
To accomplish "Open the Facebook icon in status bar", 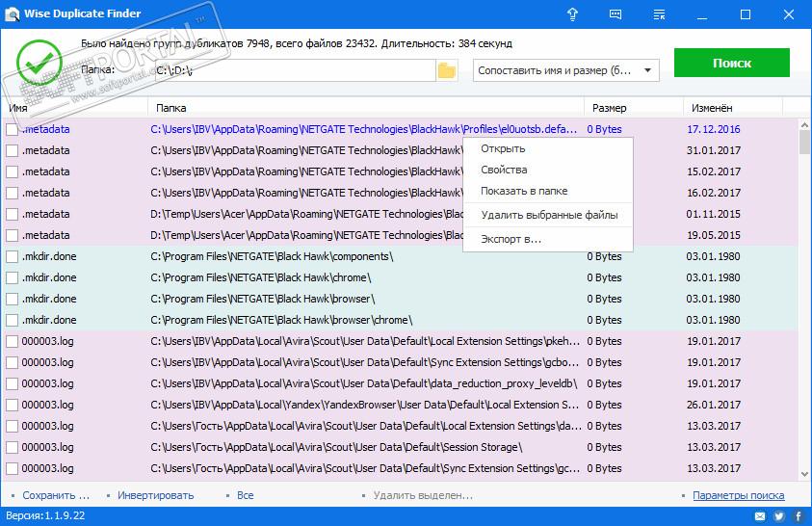I will [x=799, y=516].
